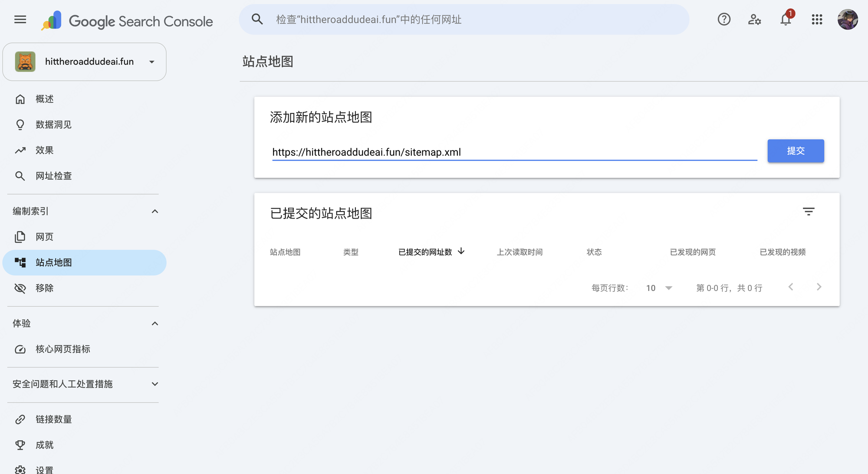Go to next page of sitemaps
Screen dimensions: 868x474
(819, 287)
